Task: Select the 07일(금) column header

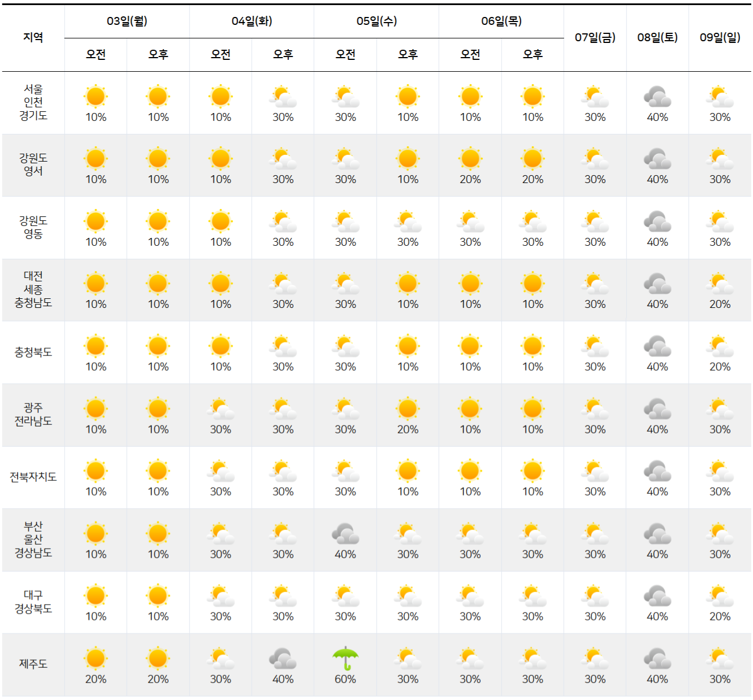Action: (595, 37)
